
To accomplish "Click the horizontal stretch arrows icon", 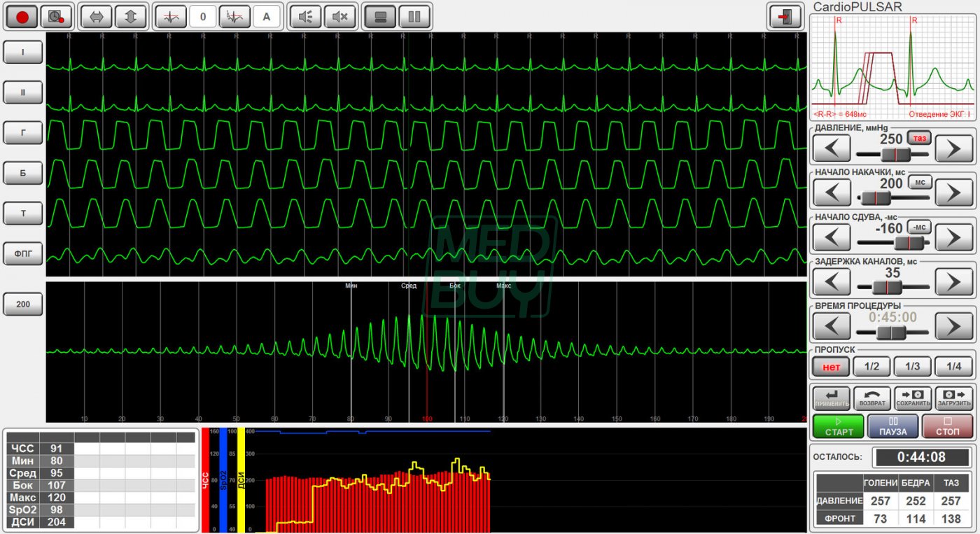I will pyautogui.click(x=96, y=16).
